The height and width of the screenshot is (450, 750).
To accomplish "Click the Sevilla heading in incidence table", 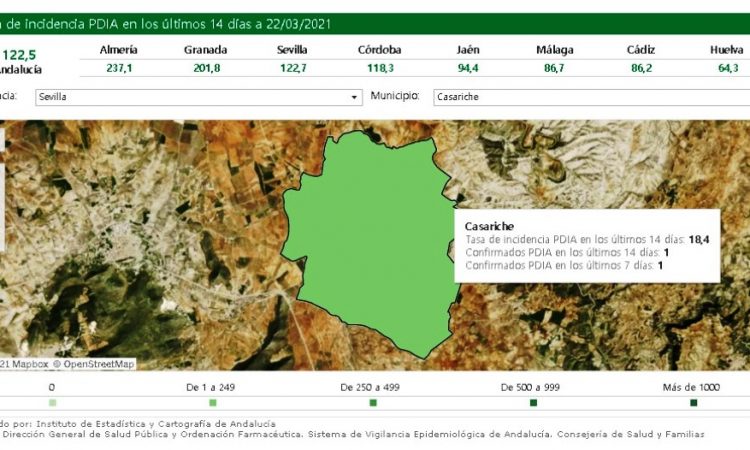I will (x=292, y=50).
